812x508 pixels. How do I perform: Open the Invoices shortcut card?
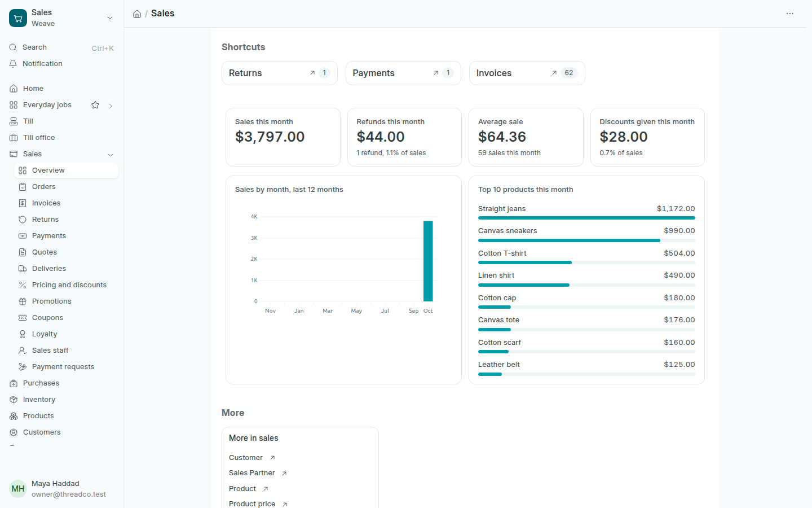[x=527, y=73]
